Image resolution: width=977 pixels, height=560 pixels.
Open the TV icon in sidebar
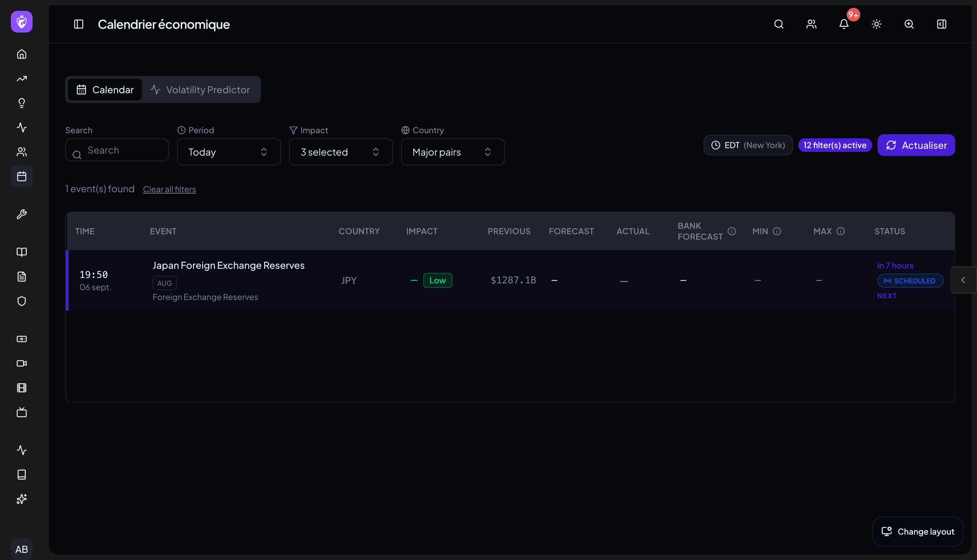[22, 412]
